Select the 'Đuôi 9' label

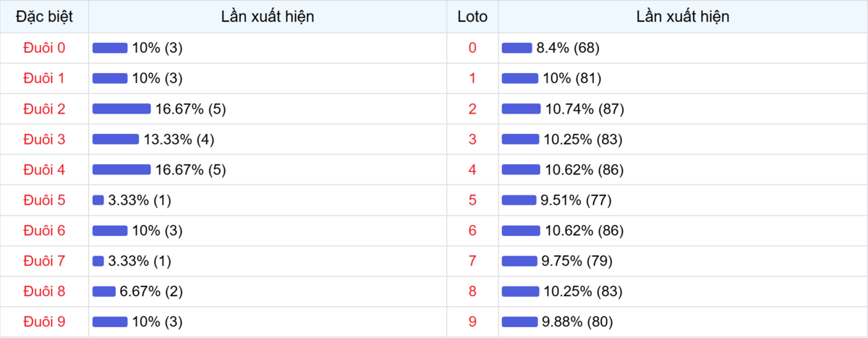pyautogui.click(x=44, y=321)
